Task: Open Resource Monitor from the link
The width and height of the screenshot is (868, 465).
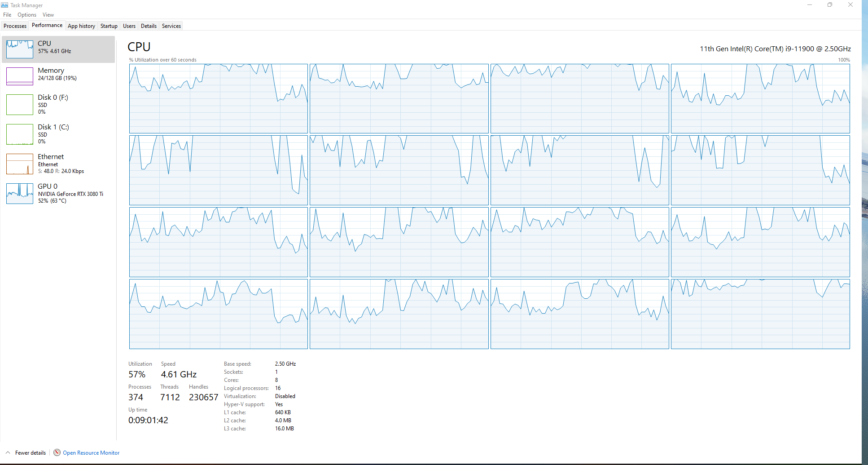Action: pos(91,452)
